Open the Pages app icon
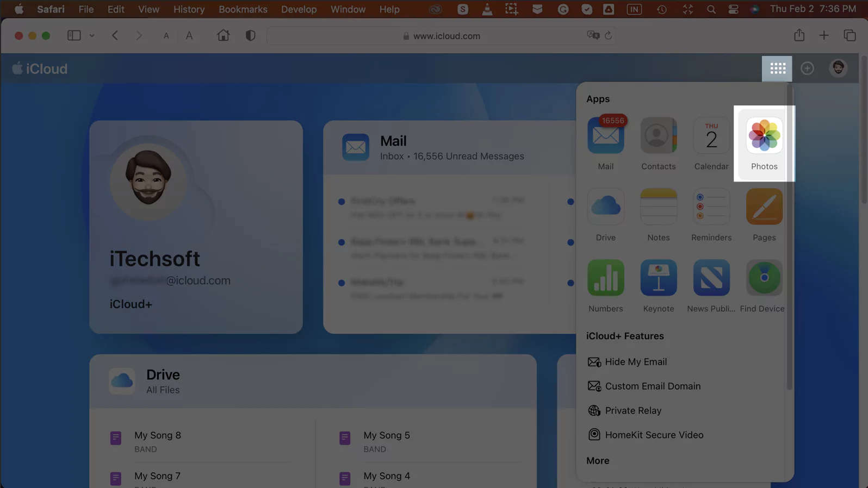This screenshot has height=488, width=868. point(764,207)
